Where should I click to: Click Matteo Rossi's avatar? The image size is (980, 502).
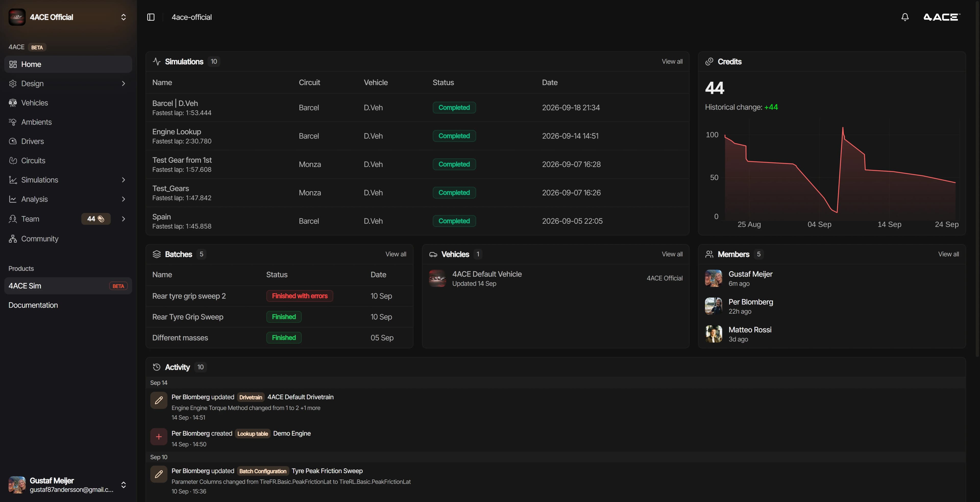click(713, 334)
